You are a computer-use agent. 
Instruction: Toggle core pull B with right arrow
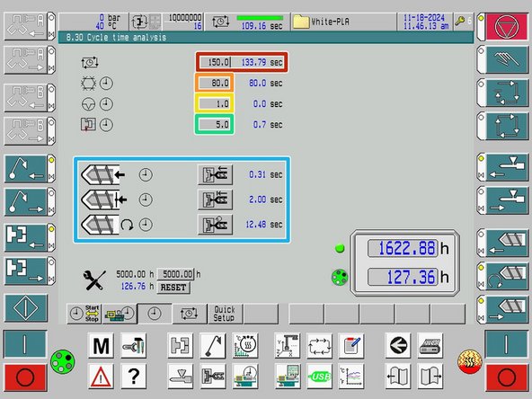(x=26, y=131)
